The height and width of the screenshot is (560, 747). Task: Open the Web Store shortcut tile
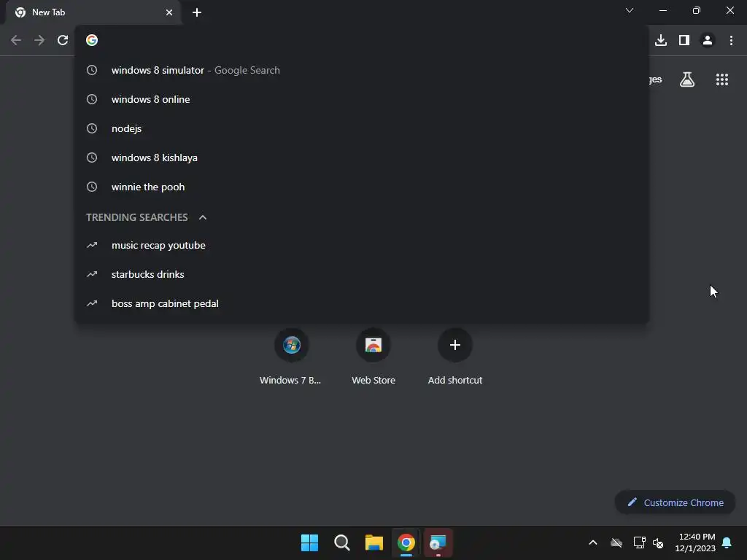[x=373, y=356]
